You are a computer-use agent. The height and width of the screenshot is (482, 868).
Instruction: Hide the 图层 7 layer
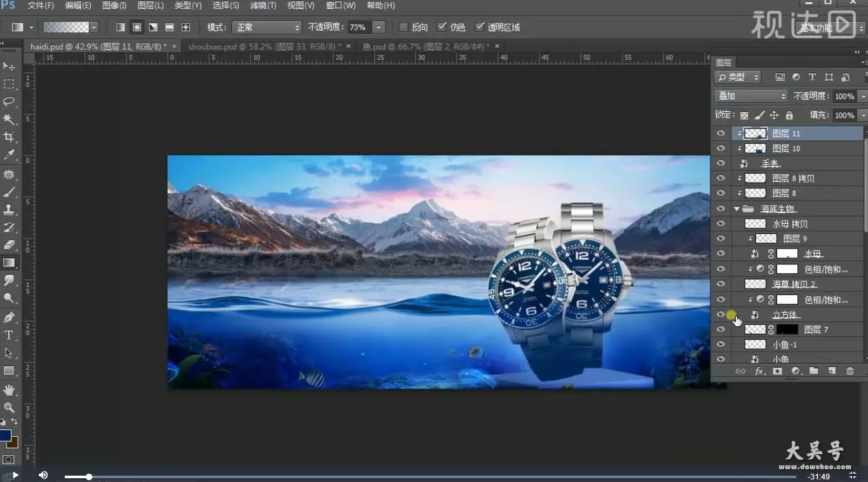pos(721,329)
